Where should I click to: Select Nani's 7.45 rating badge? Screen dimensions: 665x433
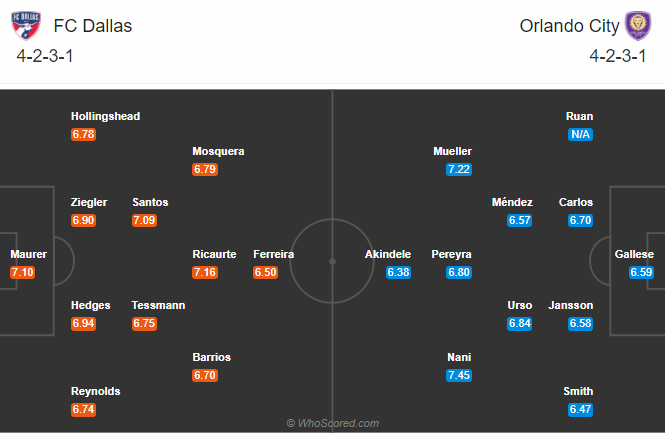[459, 375]
